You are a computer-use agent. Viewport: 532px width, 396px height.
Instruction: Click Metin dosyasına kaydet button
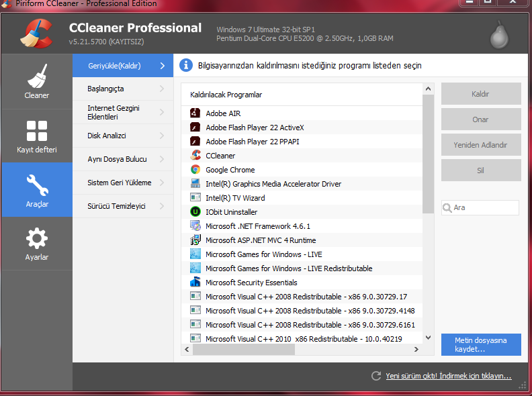pos(481,344)
